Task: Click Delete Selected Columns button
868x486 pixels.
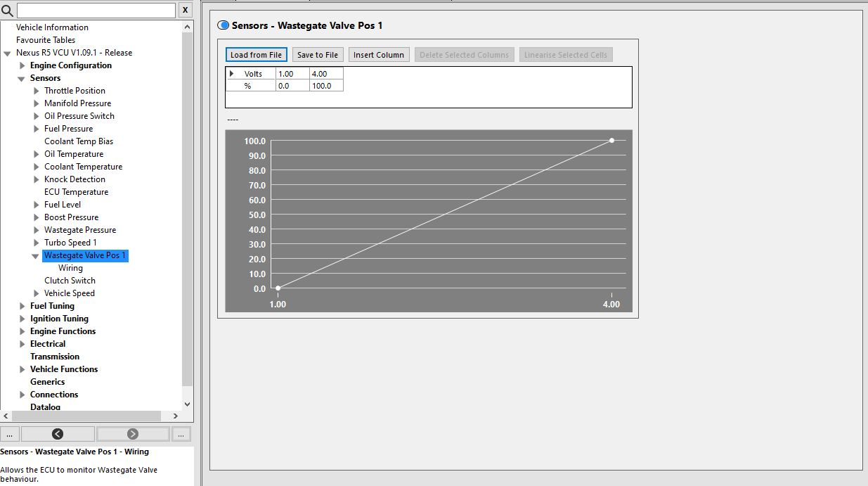Action: (464, 55)
